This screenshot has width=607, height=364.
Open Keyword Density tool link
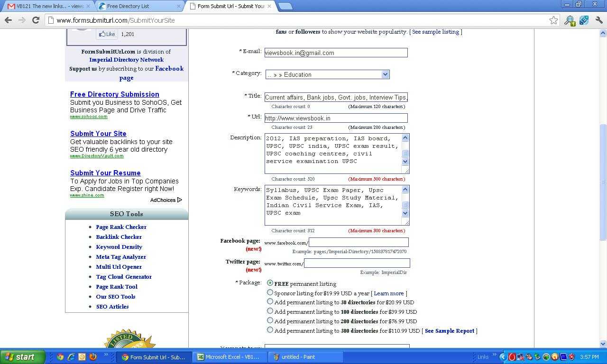[x=119, y=247]
